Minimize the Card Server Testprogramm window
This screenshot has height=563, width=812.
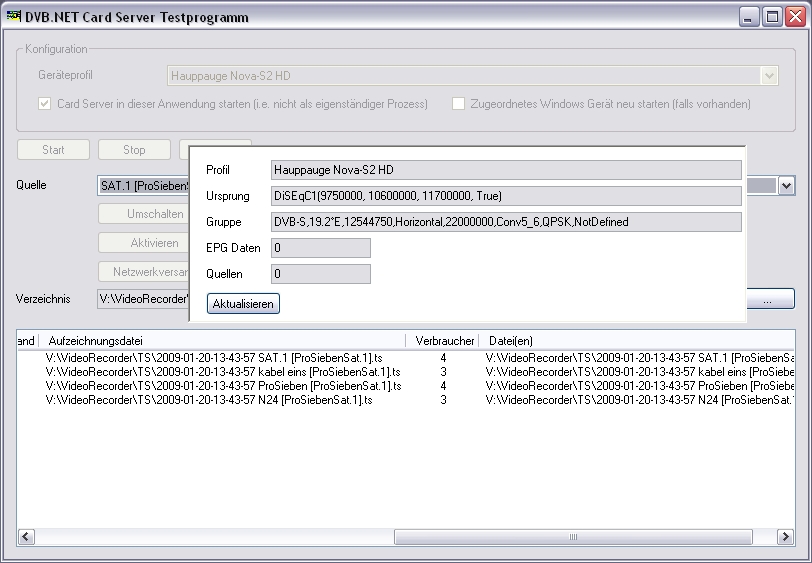click(x=749, y=17)
